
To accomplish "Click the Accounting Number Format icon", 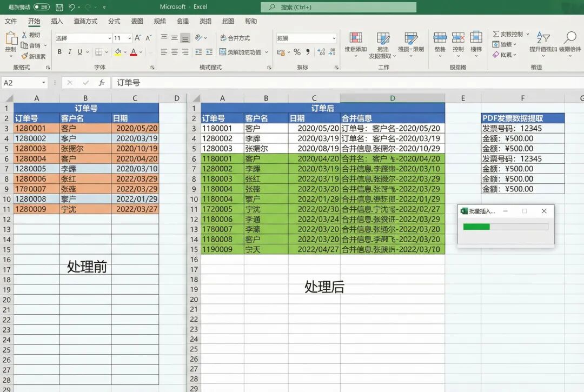I will 281,52.
